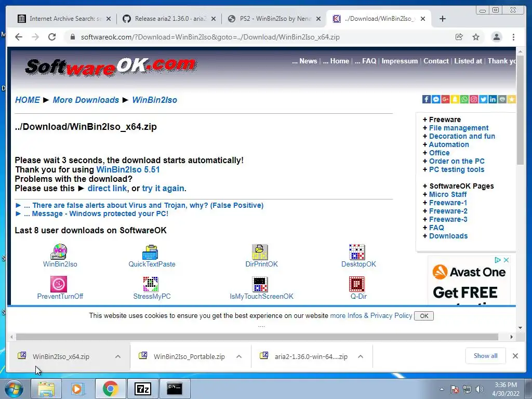Share page via Messenger icon

tap(436, 99)
